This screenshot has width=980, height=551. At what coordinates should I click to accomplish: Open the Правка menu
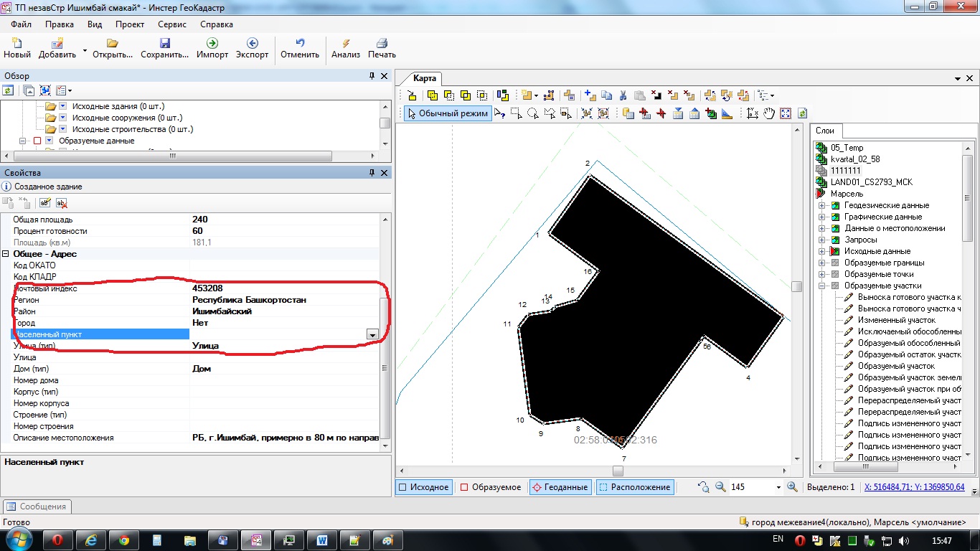point(60,24)
